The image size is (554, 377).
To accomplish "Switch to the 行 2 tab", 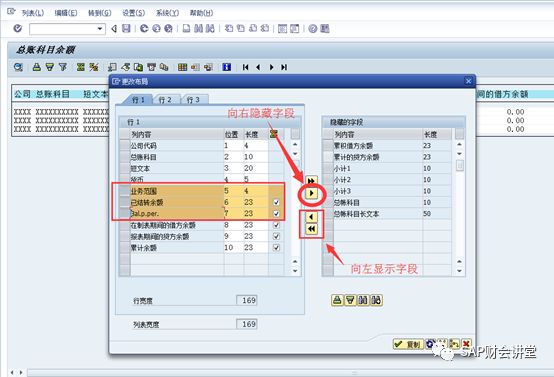I will [x=165, y=100].
